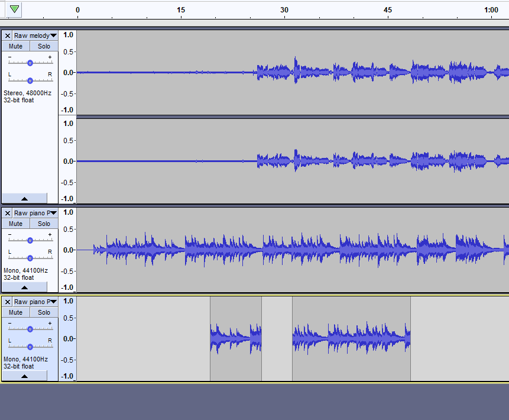Click the Raw melody left channel vertical scale
Screen dimensions: 509x420
pyautogui.click(x=68, y=72)
